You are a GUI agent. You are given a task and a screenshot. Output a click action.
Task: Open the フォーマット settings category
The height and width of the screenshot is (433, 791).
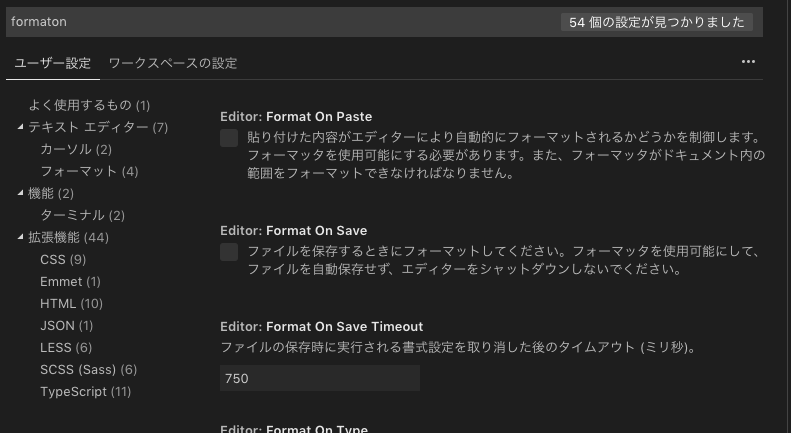[89, 172]
